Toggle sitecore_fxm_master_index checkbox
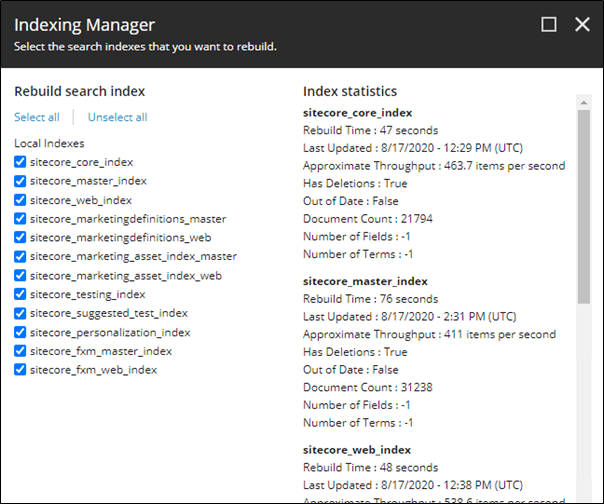Viewport: 604px width, 504px height. pos(20,351)
